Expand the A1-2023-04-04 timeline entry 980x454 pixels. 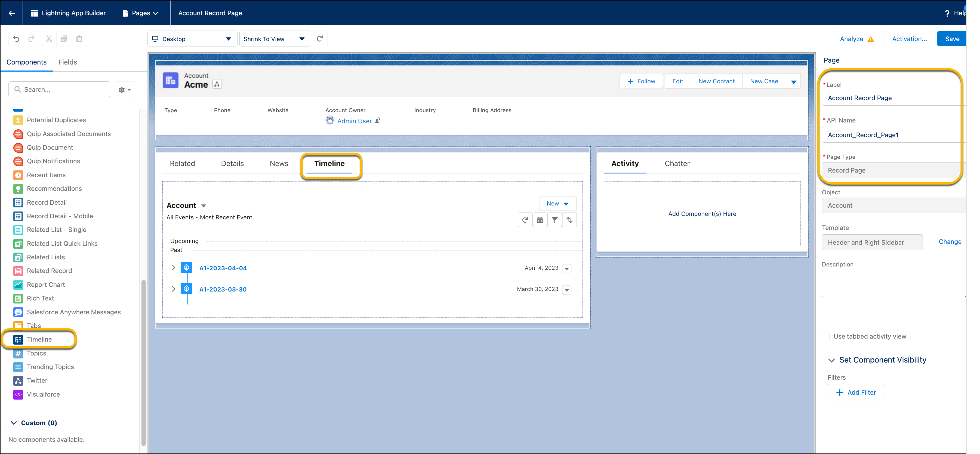pyautogui.click(x=174, y=268)
